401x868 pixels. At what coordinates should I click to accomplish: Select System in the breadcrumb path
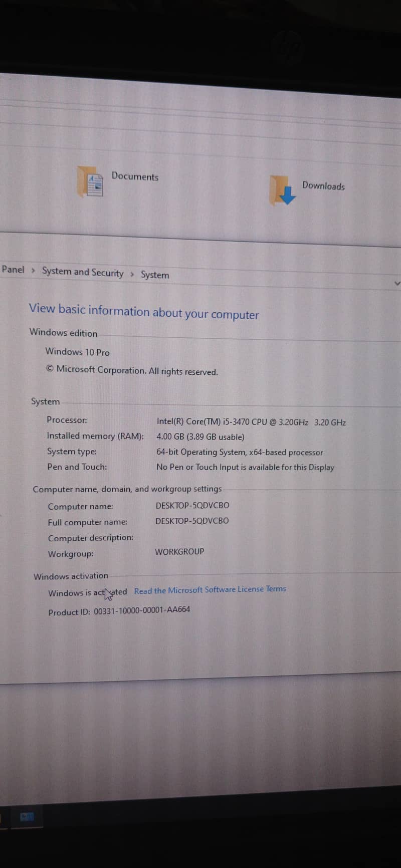155,275
